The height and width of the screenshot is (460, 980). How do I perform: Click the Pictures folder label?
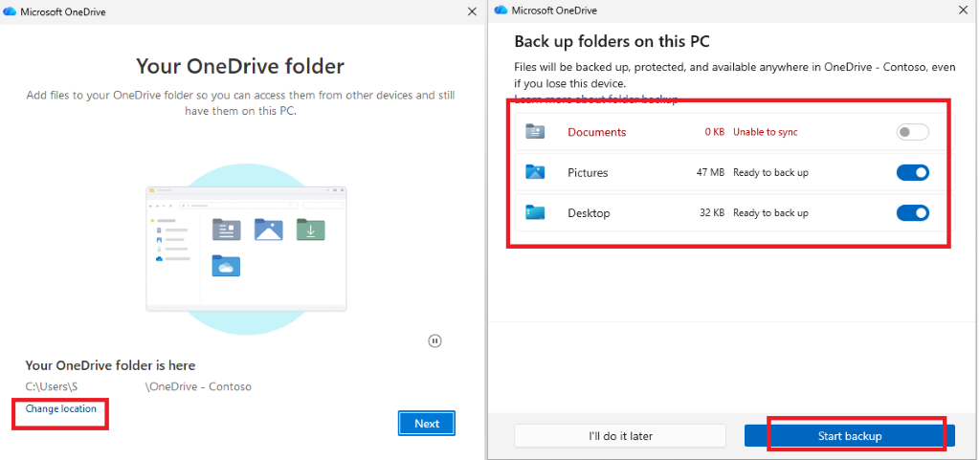tap(588, 173)
